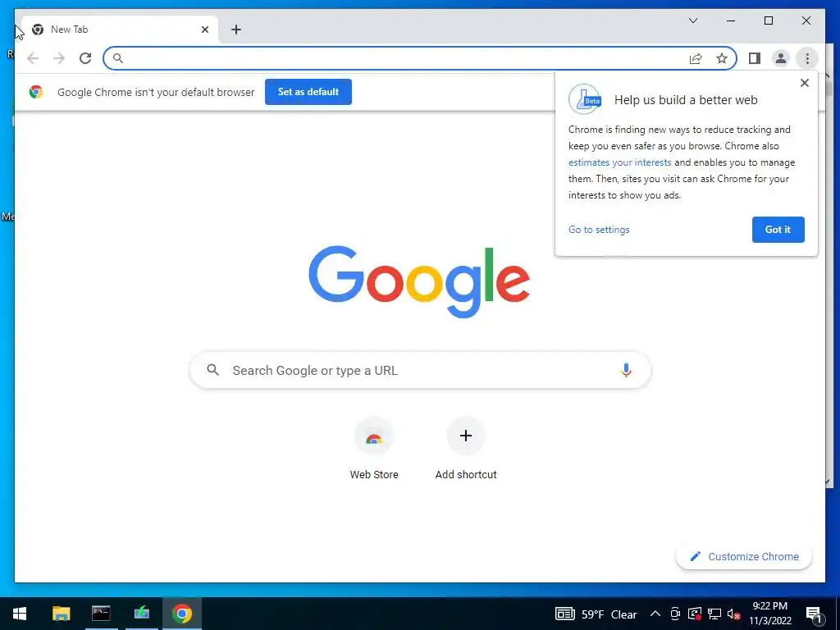Dismiss the Help us build popup

coord(804,83)
